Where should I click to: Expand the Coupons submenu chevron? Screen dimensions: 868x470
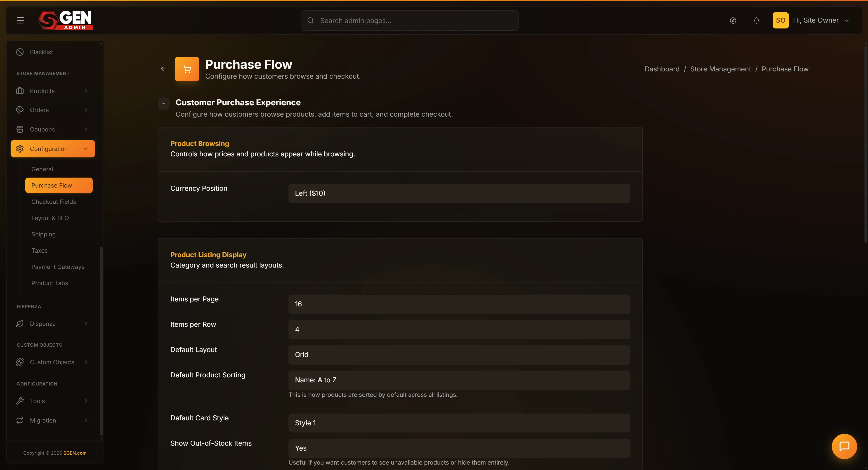point(86,129)
